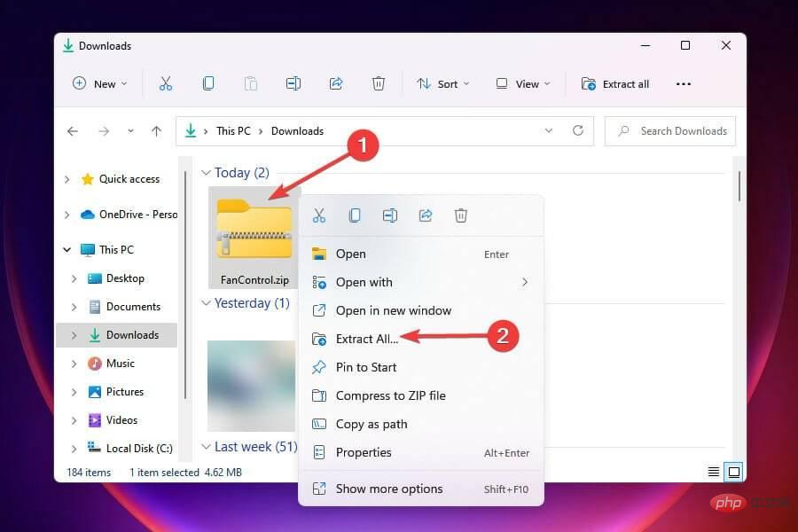Collapse the Today group header
This screenshot has height=532, width=798.
[206, 172]
